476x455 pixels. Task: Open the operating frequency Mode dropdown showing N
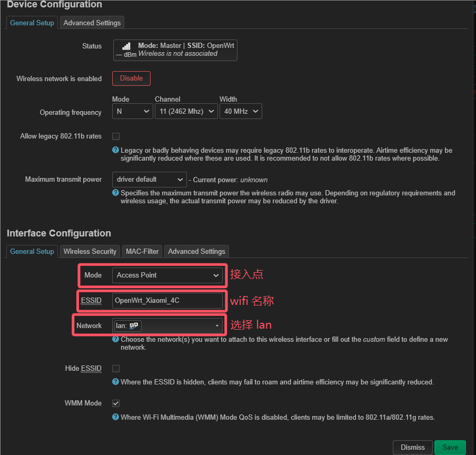(132, 112)
